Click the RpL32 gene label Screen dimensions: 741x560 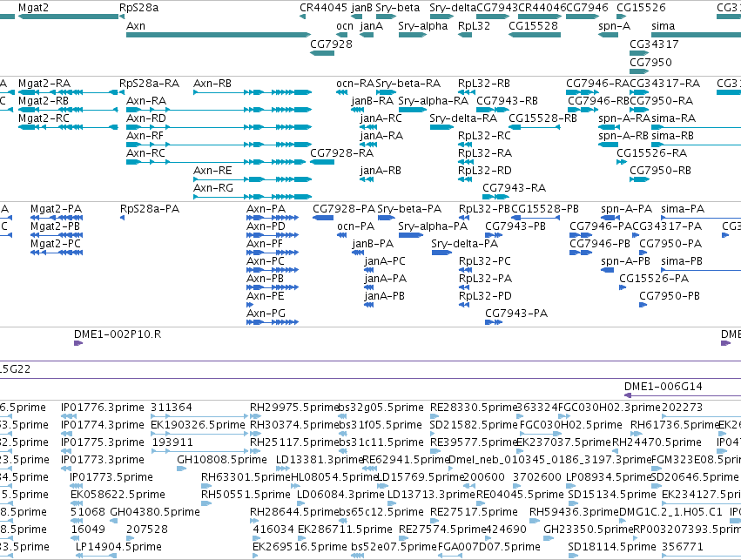[474, 26]
